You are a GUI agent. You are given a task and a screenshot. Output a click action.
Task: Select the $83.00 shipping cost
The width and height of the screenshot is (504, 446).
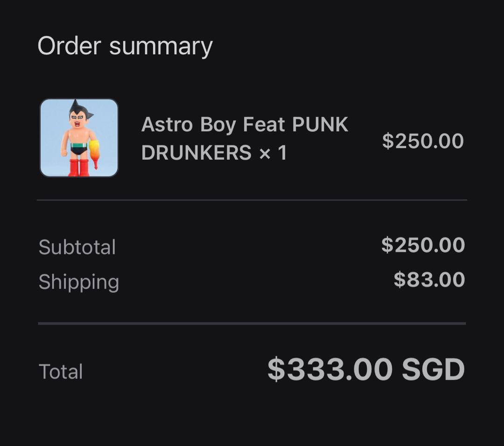coord(429,280)
